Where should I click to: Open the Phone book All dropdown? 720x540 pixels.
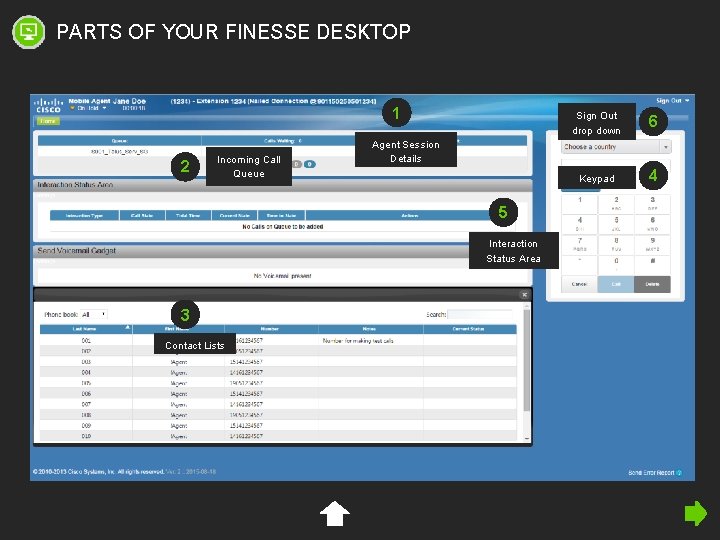pyautogui.click(x=94, y=315)
